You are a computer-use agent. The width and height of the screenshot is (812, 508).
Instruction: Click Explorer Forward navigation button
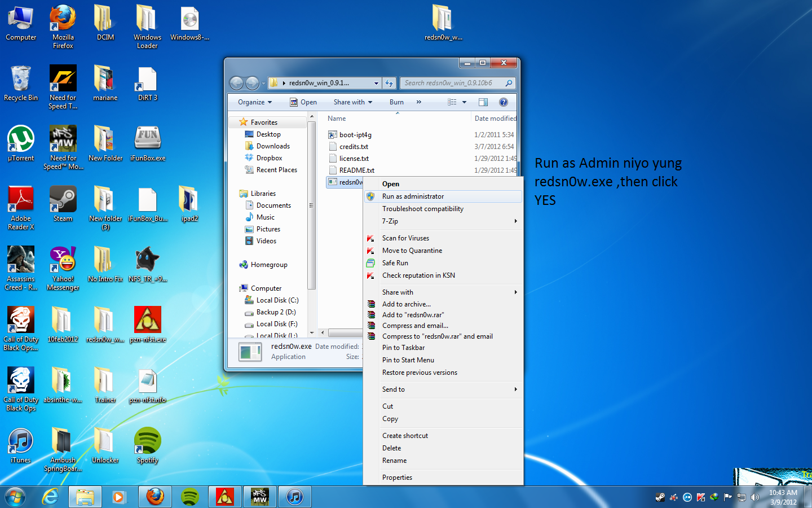coord(253,83)
